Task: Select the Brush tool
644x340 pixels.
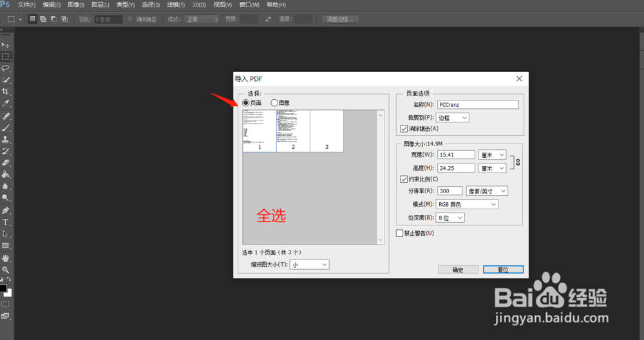Action: click(x=5, y=127)
